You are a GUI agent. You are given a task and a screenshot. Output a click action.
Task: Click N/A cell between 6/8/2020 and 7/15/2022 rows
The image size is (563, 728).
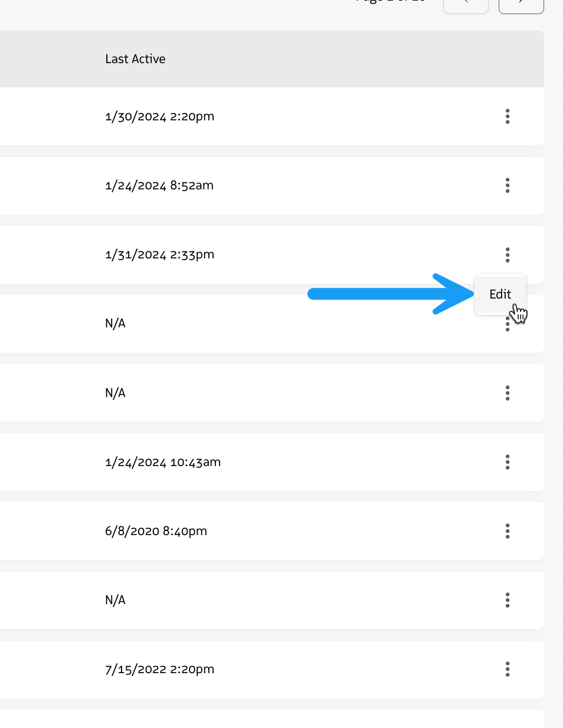point(115,600)
